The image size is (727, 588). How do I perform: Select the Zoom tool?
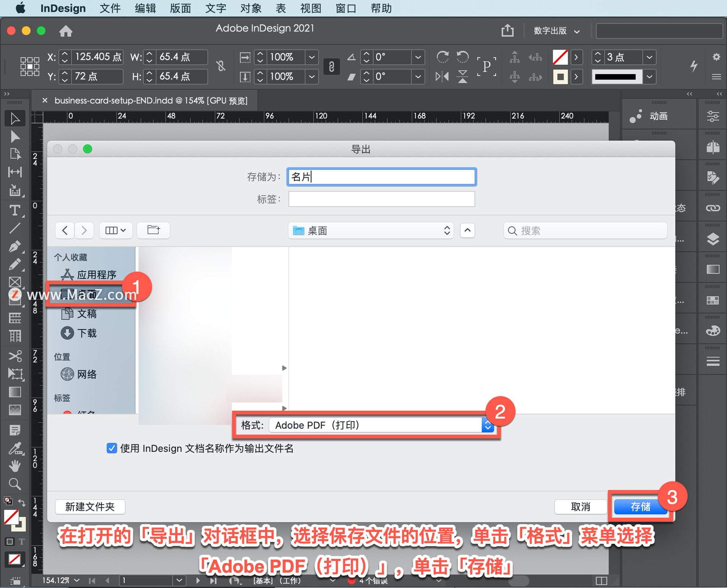point(15,484)
